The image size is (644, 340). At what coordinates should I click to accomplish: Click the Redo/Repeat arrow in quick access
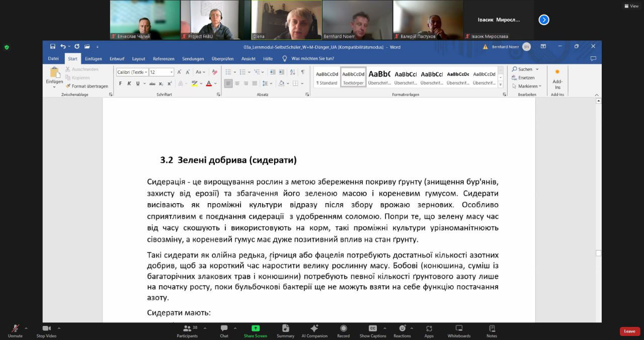pyautogui.click(x=77, y=46)
